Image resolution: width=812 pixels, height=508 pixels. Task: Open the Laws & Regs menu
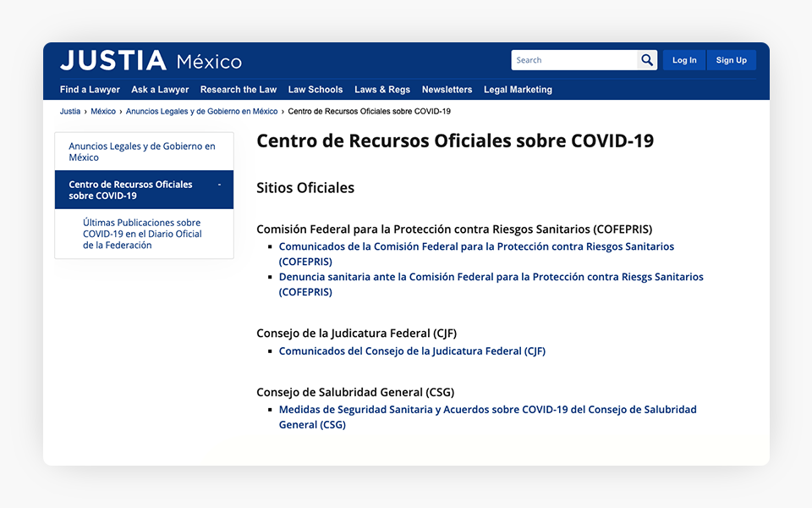click(381, 90)
